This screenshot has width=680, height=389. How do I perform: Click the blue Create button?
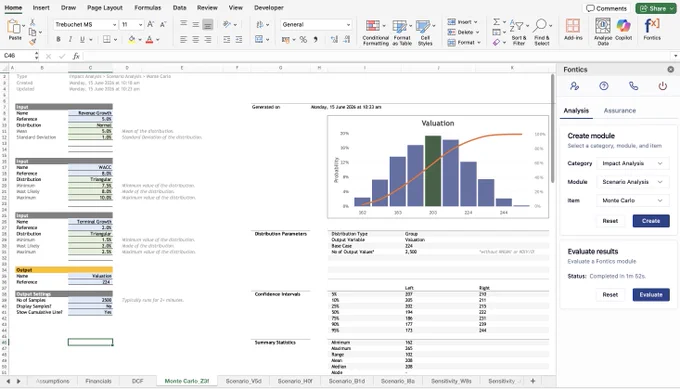pos(651,221)
